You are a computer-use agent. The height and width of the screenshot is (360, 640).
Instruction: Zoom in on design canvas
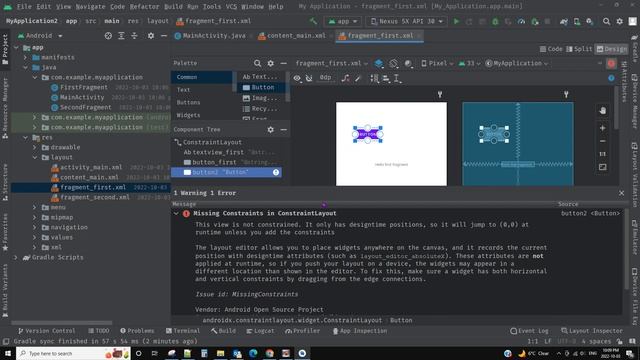tap(602, 128)
